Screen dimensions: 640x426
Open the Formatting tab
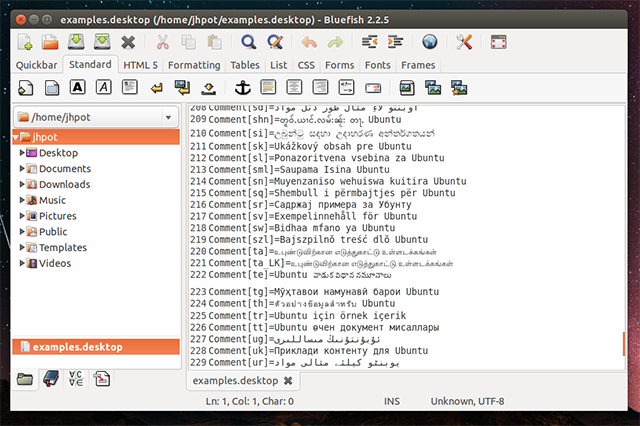(x=194, y=65)
